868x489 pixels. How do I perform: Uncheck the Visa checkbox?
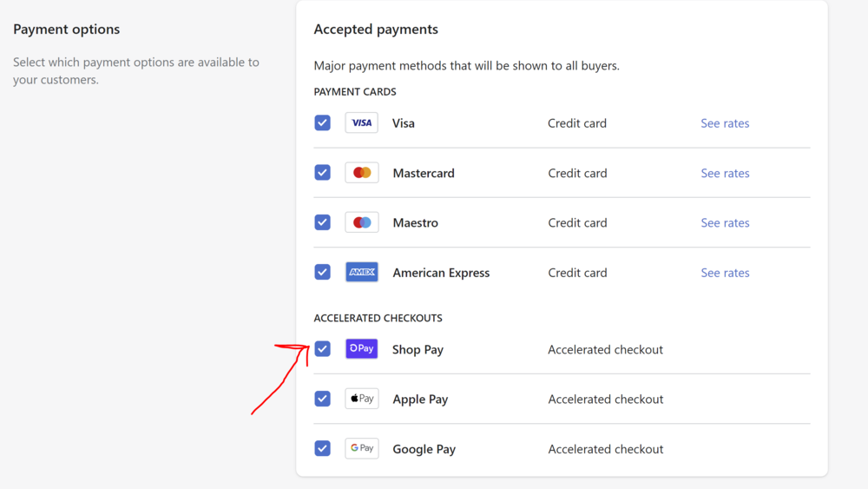[322, 123]
